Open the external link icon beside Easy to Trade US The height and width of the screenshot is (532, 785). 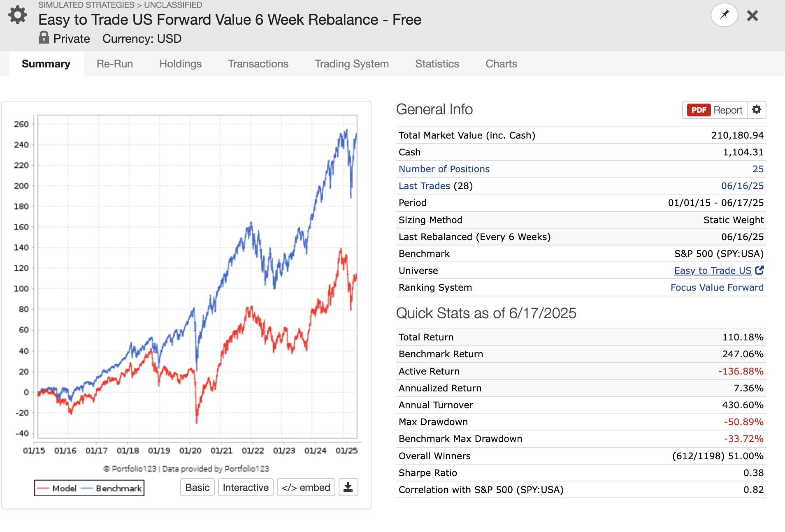pyautogui.click(x=759, y=270)
